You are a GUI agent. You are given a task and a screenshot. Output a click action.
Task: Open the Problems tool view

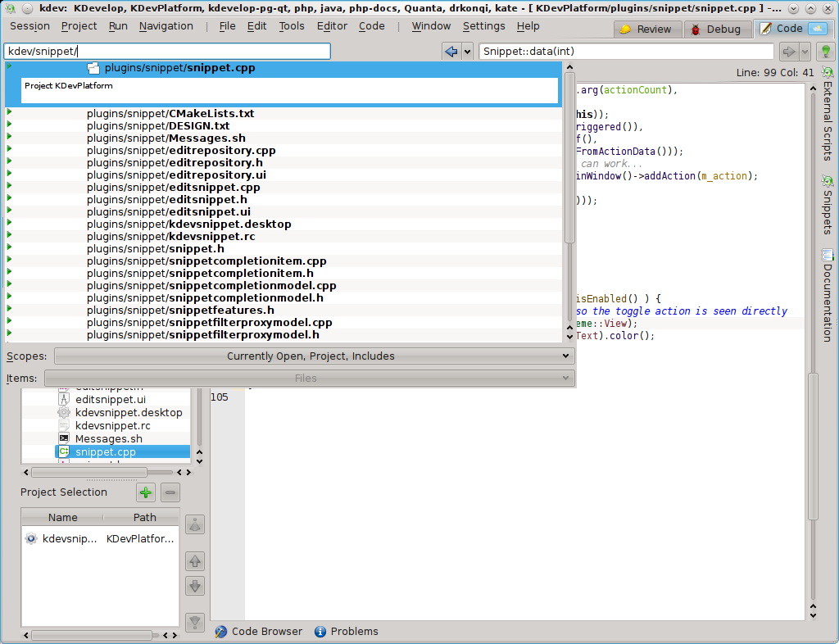[347, 632]
